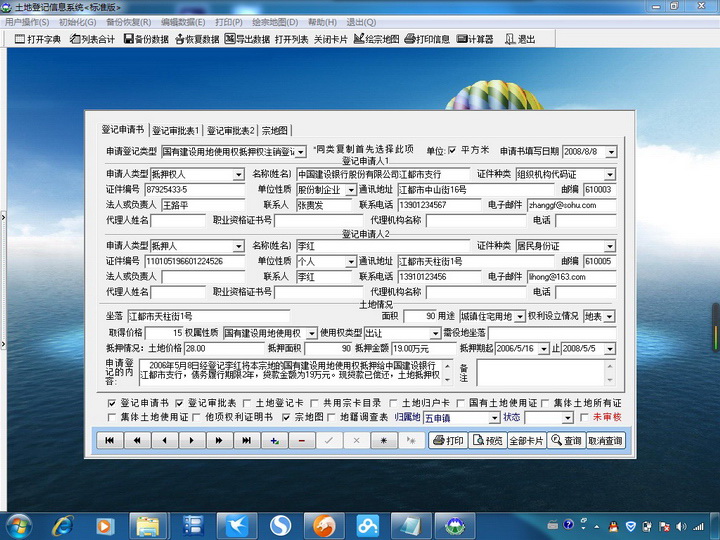720x540 pixels.
Task: Click the 导出数据 export data toolbar icon
Action: click(x=247, y=39)
